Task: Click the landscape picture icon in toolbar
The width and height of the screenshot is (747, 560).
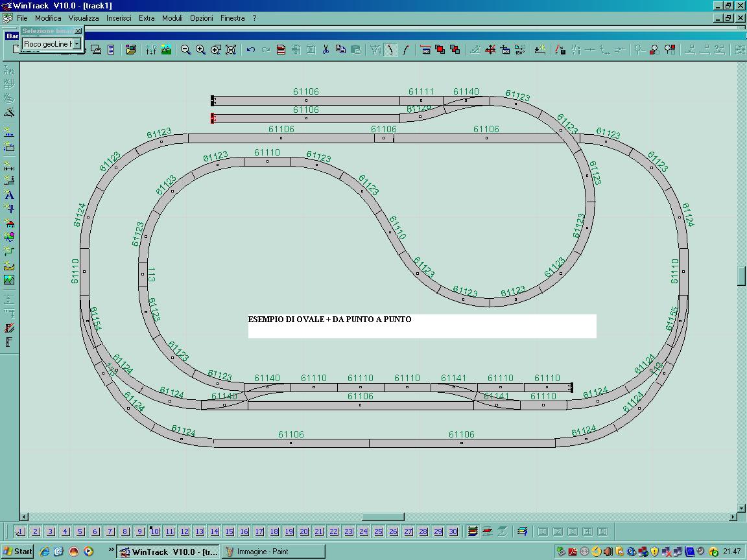Action: coord(166,49)
